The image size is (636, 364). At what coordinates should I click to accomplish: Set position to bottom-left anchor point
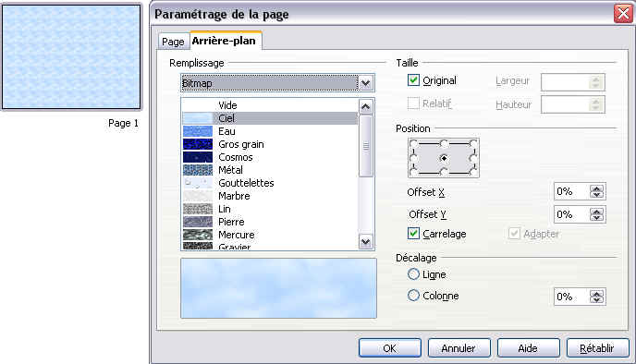413,172
